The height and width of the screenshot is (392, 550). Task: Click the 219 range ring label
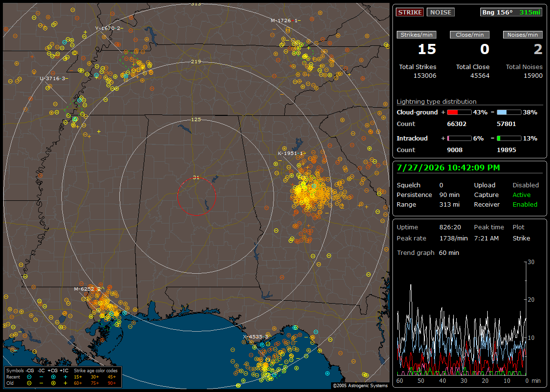click(196, 62)
